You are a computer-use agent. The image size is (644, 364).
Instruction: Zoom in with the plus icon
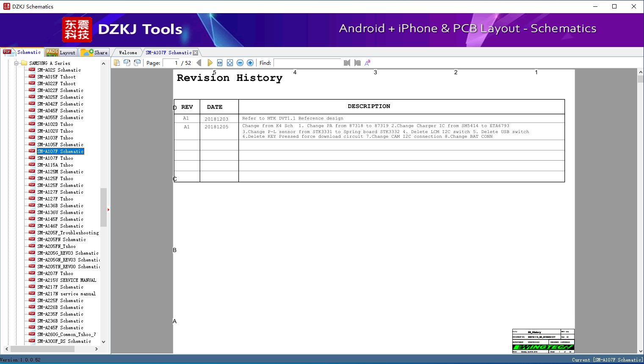(x=250, y=63)
